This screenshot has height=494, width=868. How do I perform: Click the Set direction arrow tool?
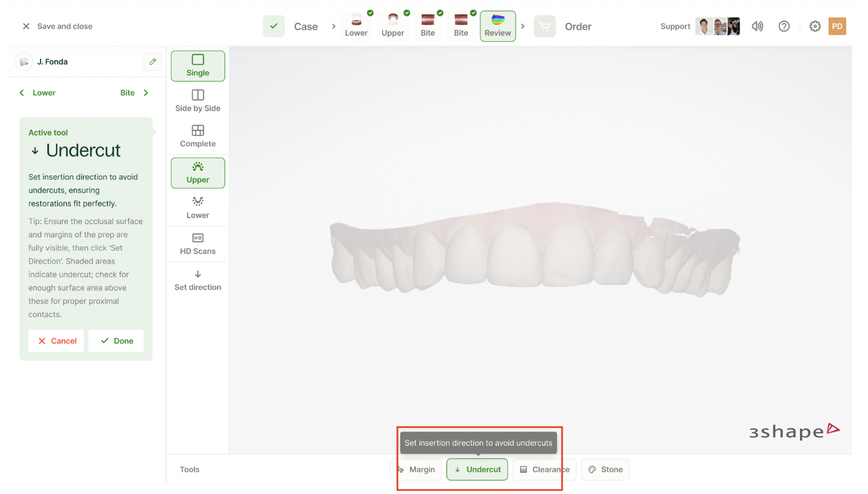point(198,280)
